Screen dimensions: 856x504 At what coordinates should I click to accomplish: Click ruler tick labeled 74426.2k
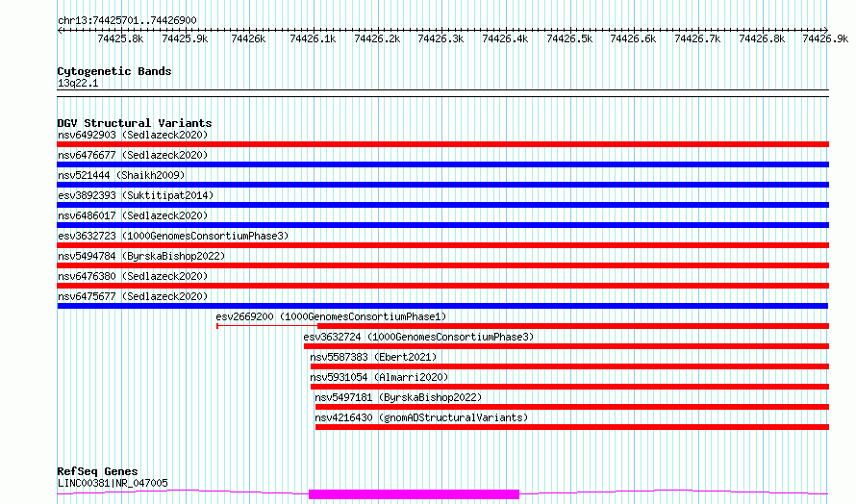[377, 38]
